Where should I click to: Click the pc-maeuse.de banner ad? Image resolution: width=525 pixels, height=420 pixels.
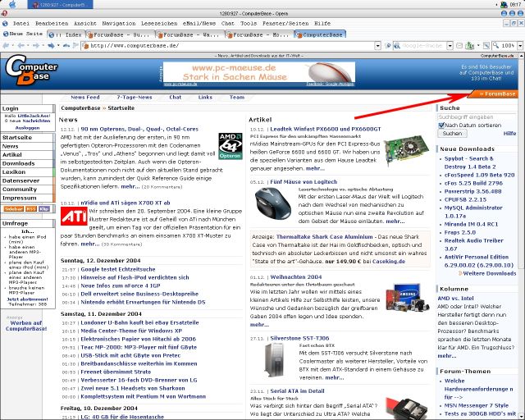point(259,74)
